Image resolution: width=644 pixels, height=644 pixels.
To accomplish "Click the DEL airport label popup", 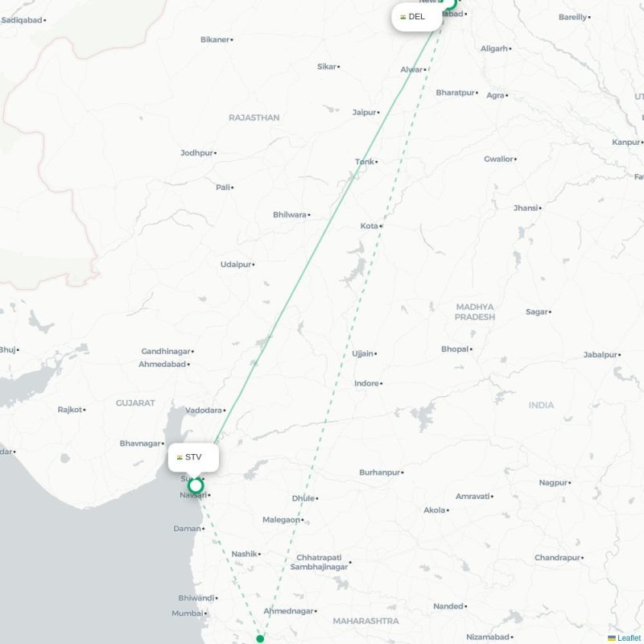I will tap(417, 17).
